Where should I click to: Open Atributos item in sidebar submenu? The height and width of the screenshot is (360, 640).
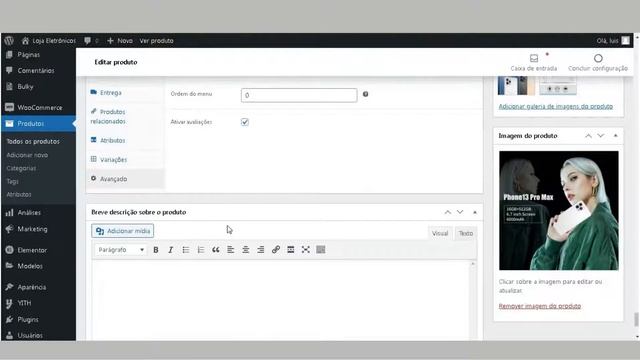point(19,194)
